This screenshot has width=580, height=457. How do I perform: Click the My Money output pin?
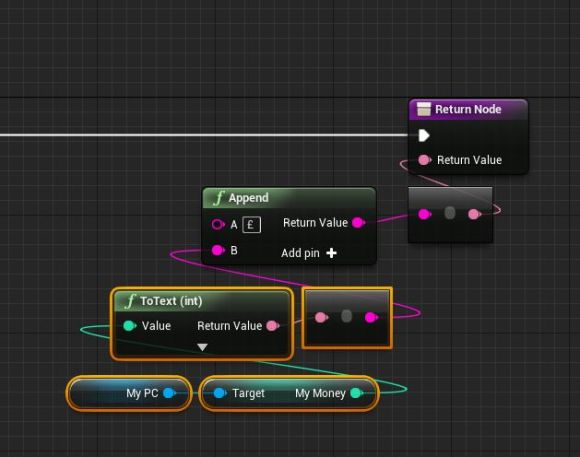pyautogui.click(x=356, y=393)
